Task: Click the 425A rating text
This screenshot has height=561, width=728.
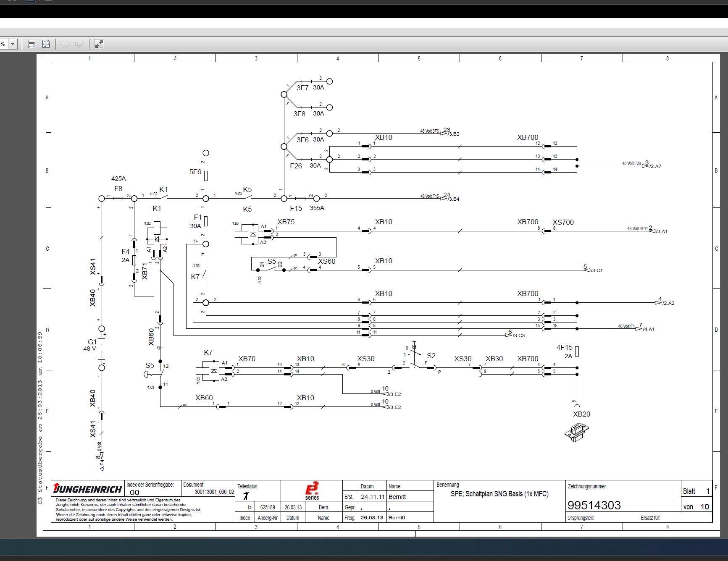Action: pyautogui.click(x=118, y=178)
